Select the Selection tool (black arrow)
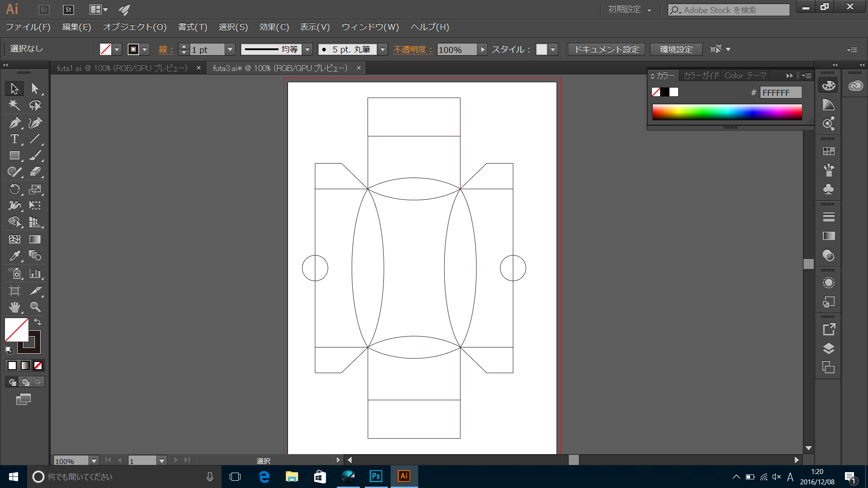868x488 pixels. click(14, 88)
